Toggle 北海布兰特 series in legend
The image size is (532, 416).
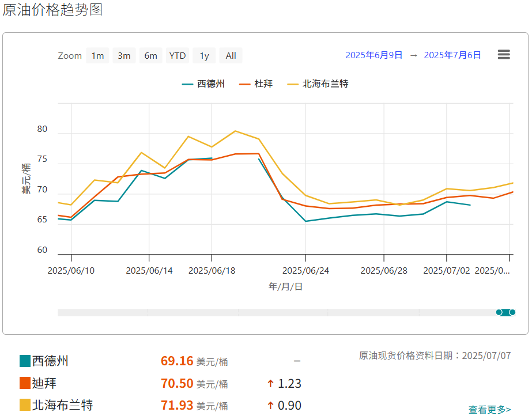(318, 84)
